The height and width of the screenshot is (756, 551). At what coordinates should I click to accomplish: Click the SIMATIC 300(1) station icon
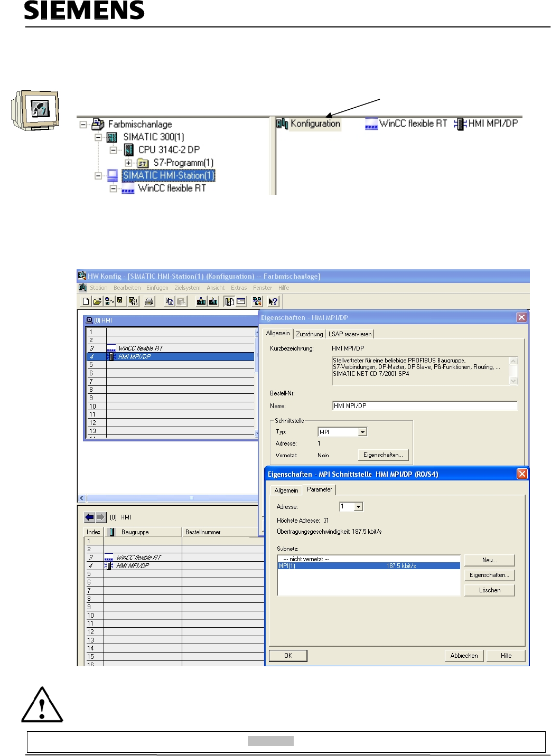[111, 137]
